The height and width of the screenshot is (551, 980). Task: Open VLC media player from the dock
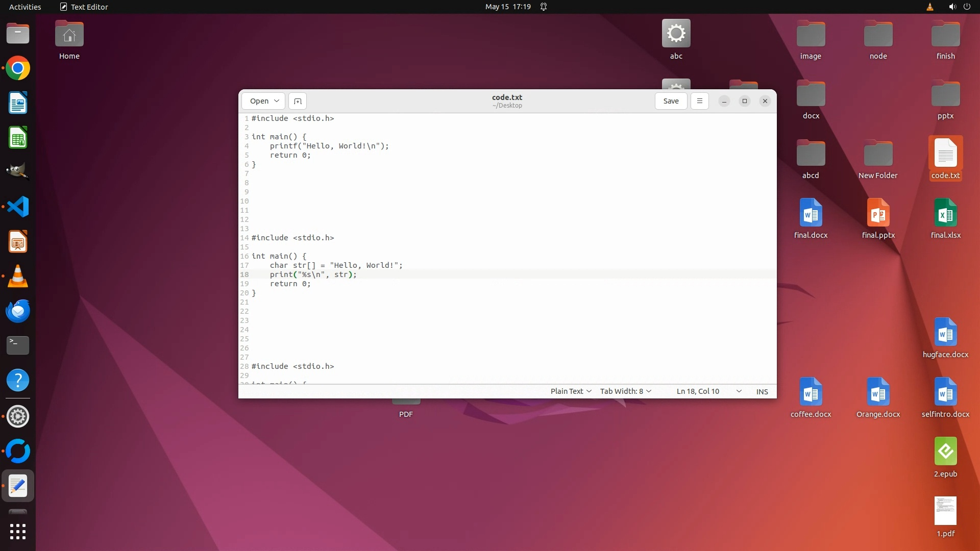(x=18, y=277)
